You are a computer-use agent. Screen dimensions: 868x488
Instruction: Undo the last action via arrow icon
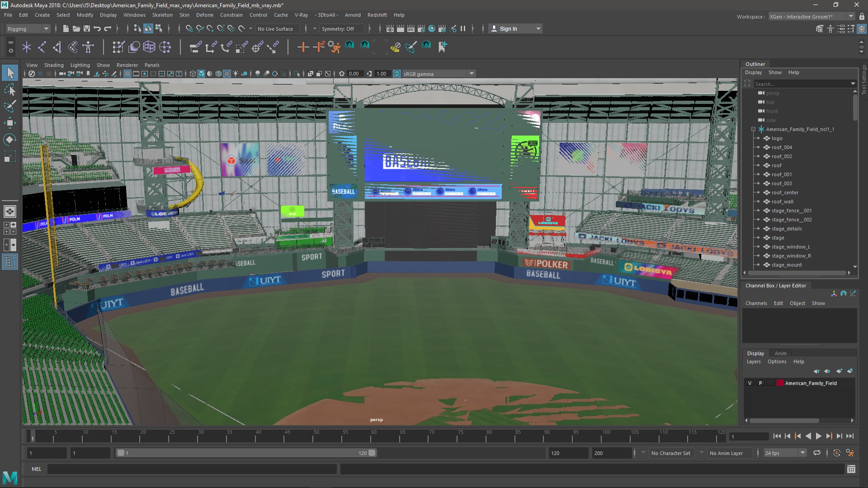point(97,28)
